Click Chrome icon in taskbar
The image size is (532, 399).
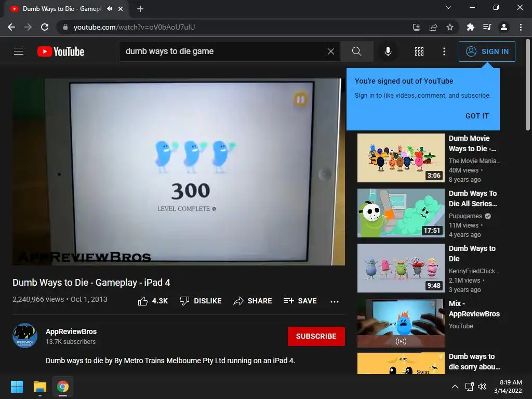click(x=63, y=387)
